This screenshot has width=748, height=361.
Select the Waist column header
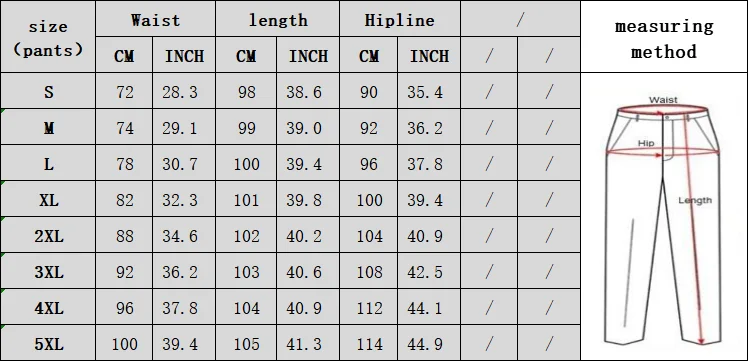tap(156, 20)
